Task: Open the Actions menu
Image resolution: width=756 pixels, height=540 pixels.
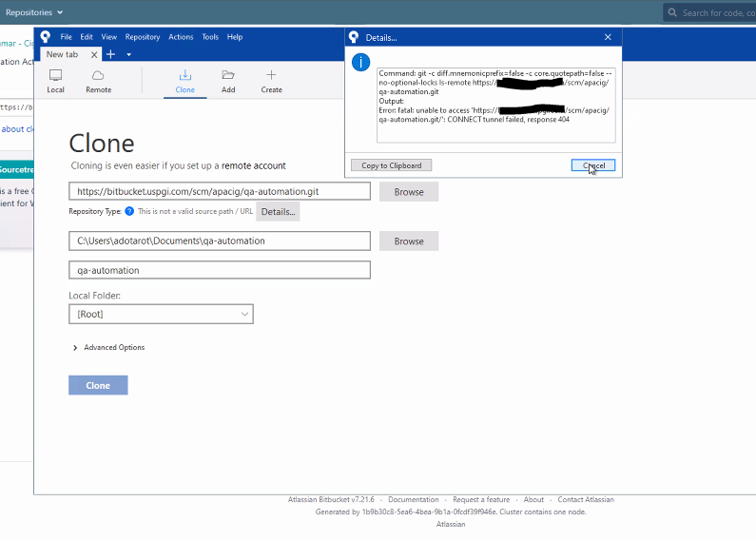Action: [181, 37]
